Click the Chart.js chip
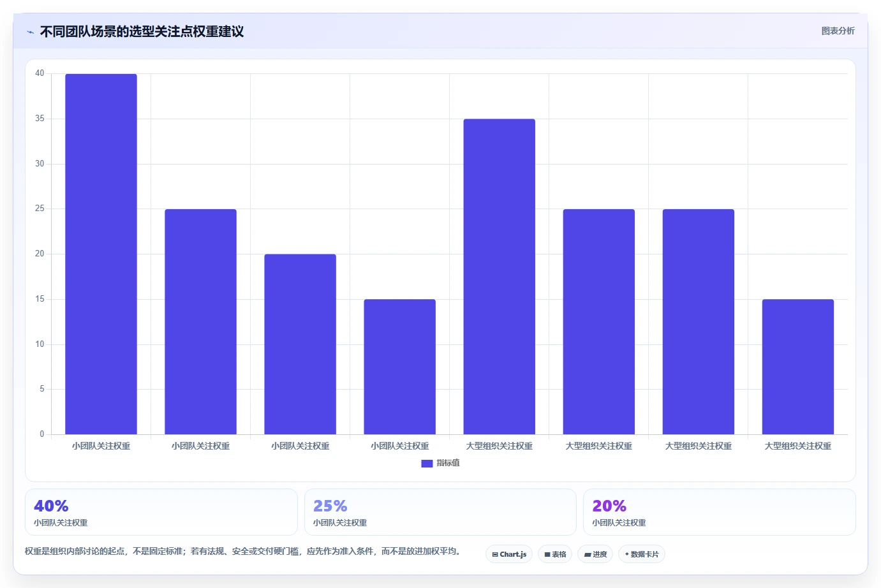 509,554
